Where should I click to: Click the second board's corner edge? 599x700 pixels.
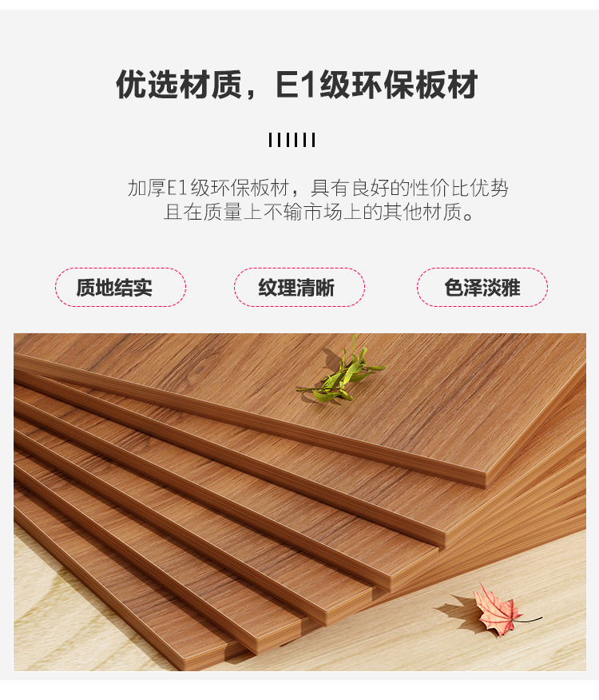click(442, 539)
